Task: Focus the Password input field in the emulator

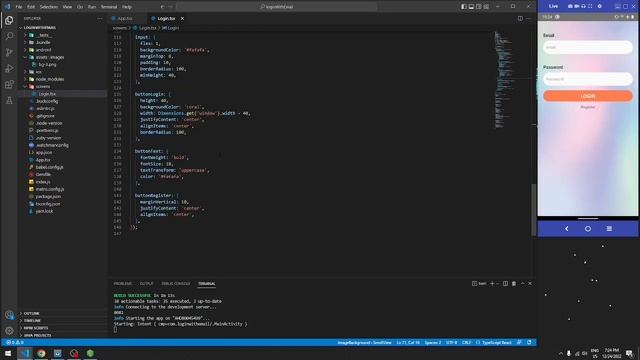Action: tap(588, 79)
